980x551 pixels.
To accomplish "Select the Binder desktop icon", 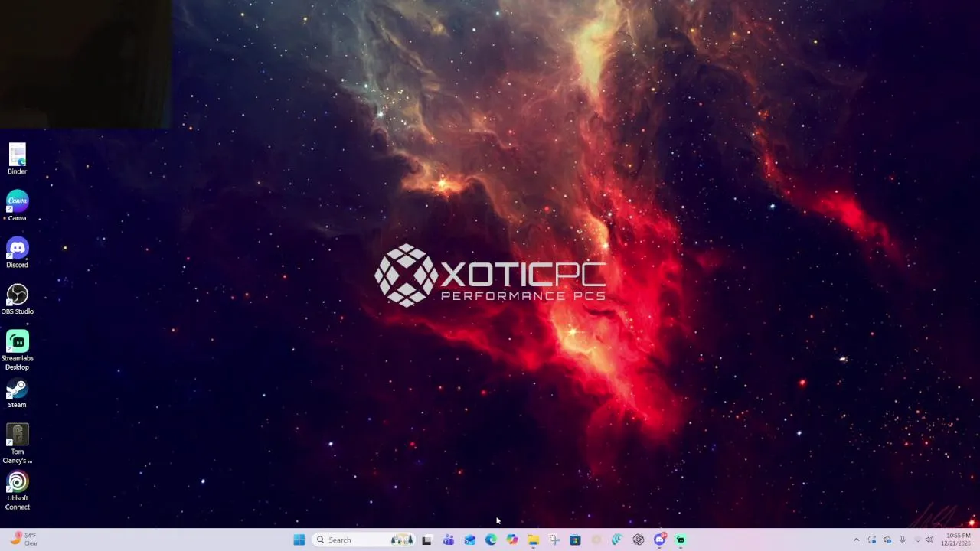I will coord(17,159).
